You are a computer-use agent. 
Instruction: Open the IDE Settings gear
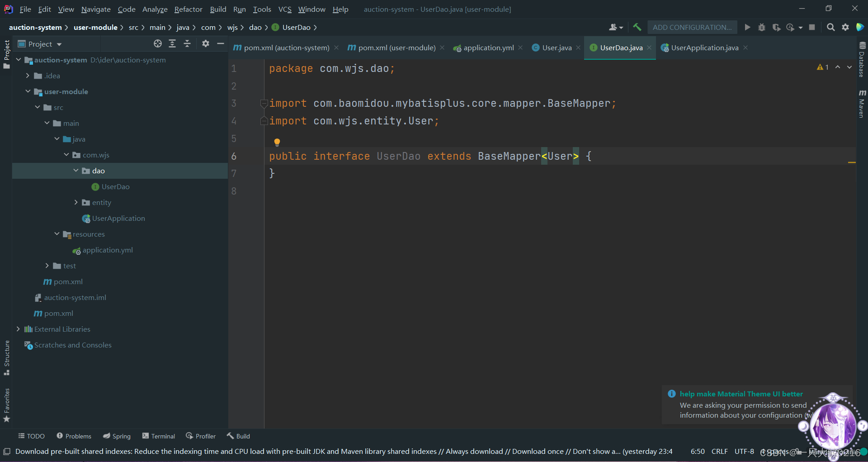coord(846,27)
